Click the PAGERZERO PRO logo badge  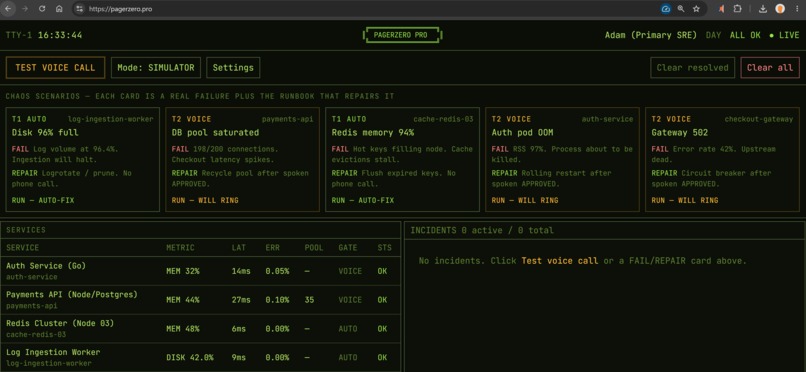(402, 35)
